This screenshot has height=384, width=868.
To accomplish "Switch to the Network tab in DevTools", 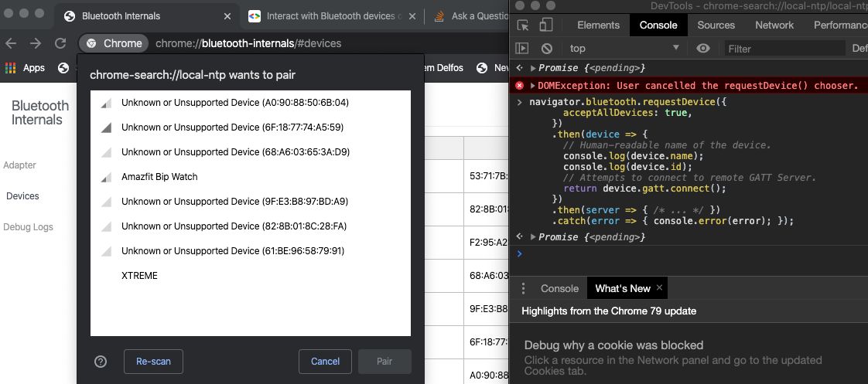I will tap(774, 25).
